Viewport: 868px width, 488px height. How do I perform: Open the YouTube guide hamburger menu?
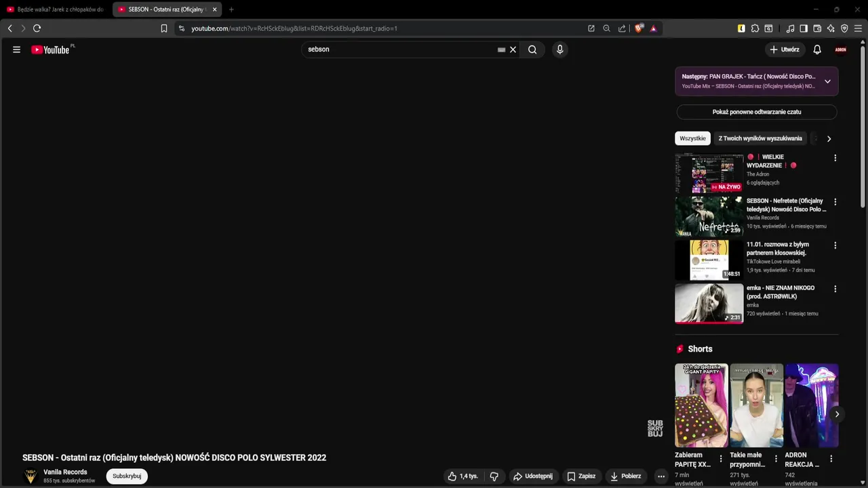[x=16, y=49]
